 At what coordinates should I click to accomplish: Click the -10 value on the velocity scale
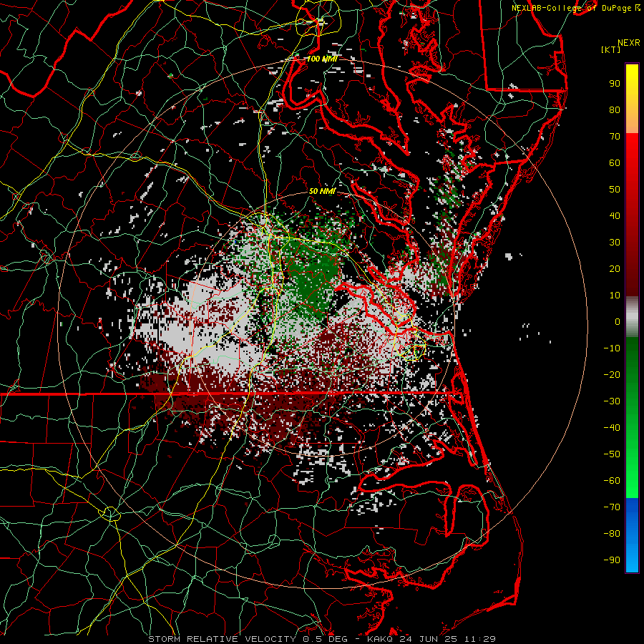(612, 348)
